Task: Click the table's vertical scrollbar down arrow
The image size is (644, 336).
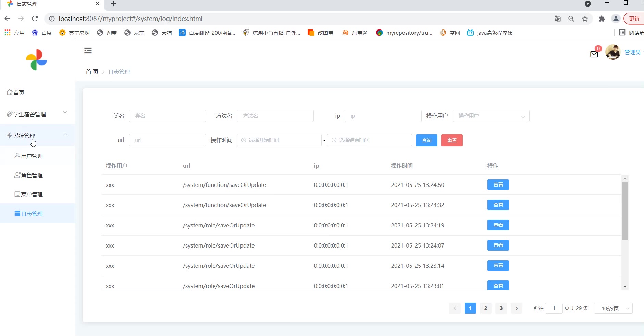Action: [625, 287]
